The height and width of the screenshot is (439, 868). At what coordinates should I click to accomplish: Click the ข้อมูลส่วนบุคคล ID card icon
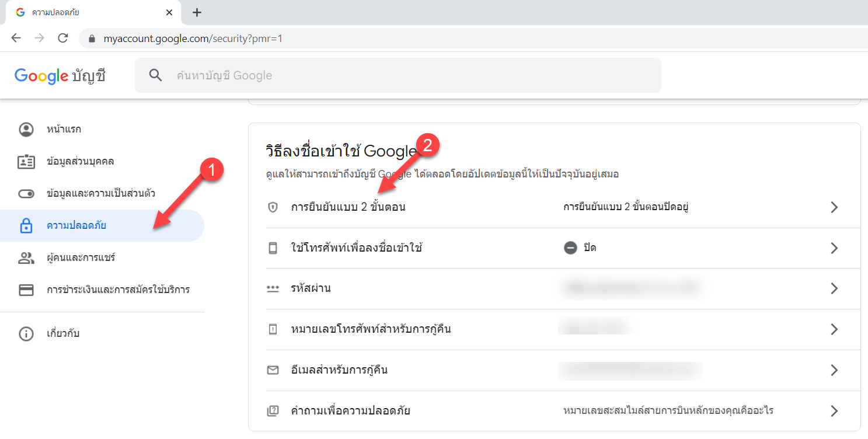[26, 161]
